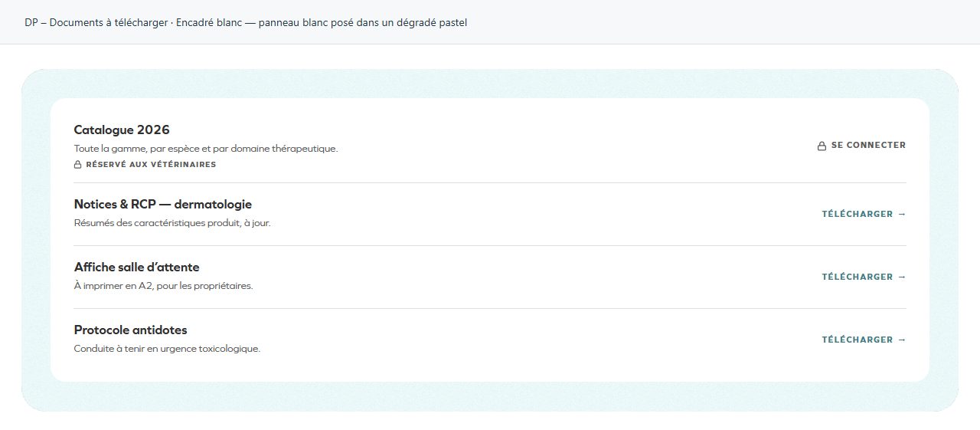Click the Notices & RCP — dermatologie heading
This screenshot has width=980, height=430.
pyautogui.click(x=163, y=205)
